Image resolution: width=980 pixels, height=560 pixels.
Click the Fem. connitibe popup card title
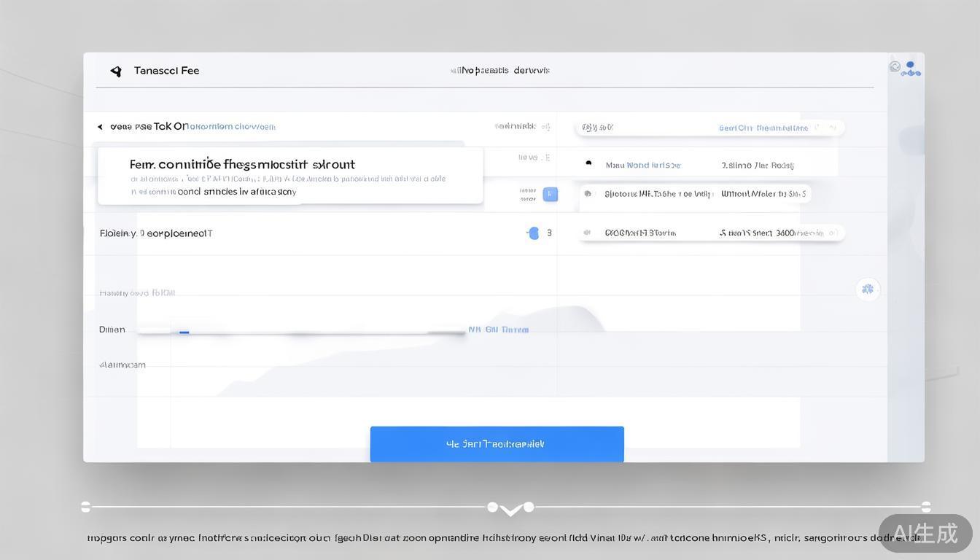242,164
